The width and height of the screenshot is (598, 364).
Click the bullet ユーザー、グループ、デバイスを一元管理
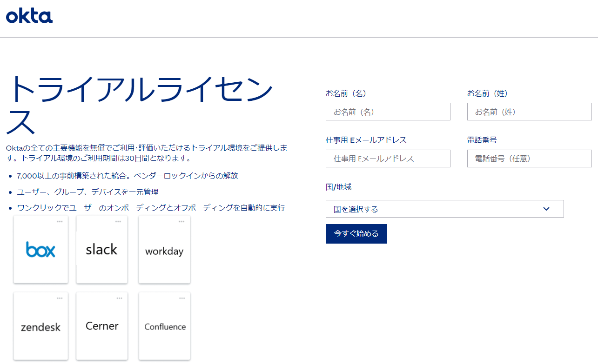(87, 192)
